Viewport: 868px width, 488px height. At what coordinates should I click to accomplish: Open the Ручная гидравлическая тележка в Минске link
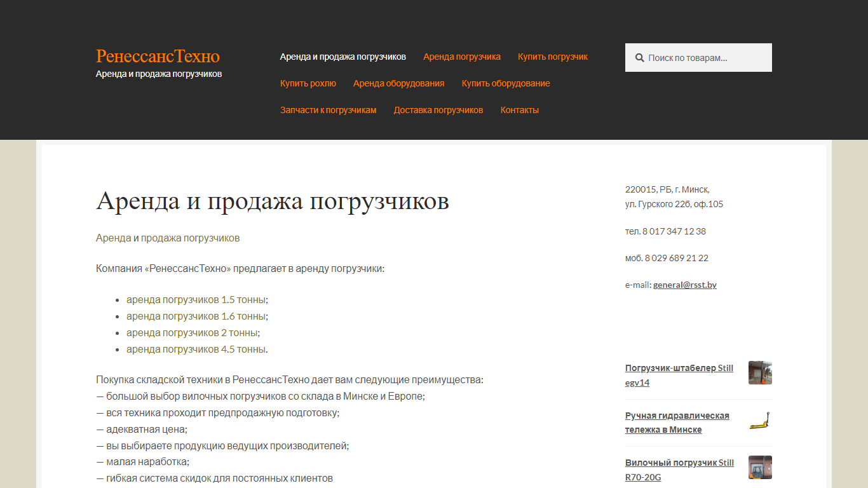pos(677,423)
